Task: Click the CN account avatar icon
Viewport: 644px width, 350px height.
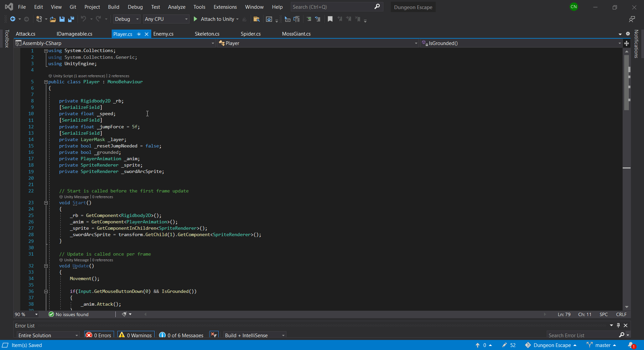Action: (574, 7)
